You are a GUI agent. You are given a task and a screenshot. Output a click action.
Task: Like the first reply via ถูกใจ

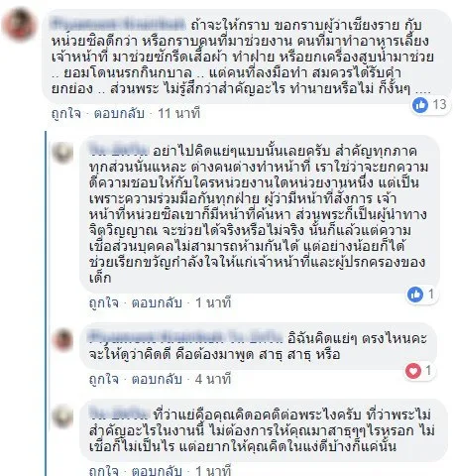click(x=104, y=302)
